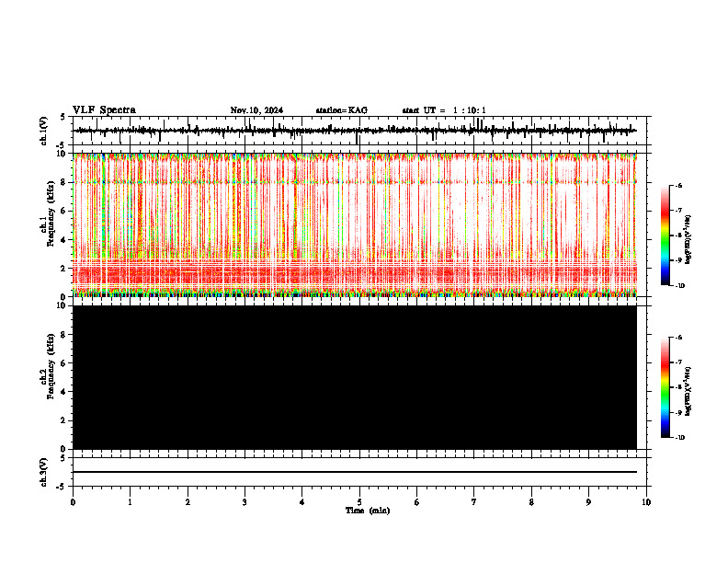Click the "ch.1(V)" waveform axis label

(x=44, y=131)
